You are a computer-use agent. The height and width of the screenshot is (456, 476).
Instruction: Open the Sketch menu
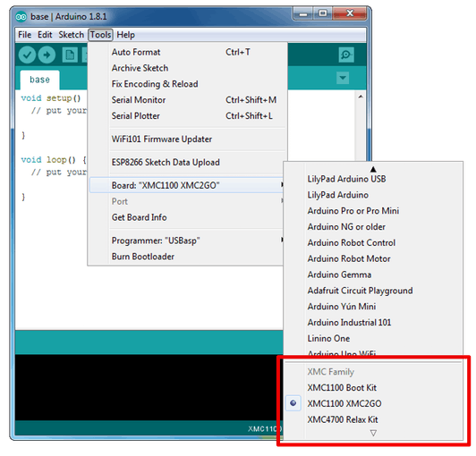71,35
